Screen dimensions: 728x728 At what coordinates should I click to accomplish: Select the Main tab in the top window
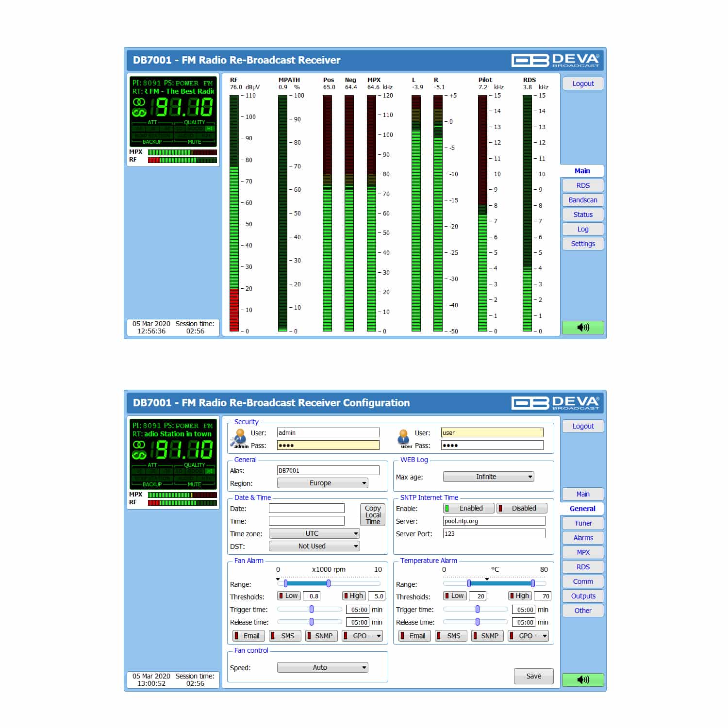[x=582, y=171]
